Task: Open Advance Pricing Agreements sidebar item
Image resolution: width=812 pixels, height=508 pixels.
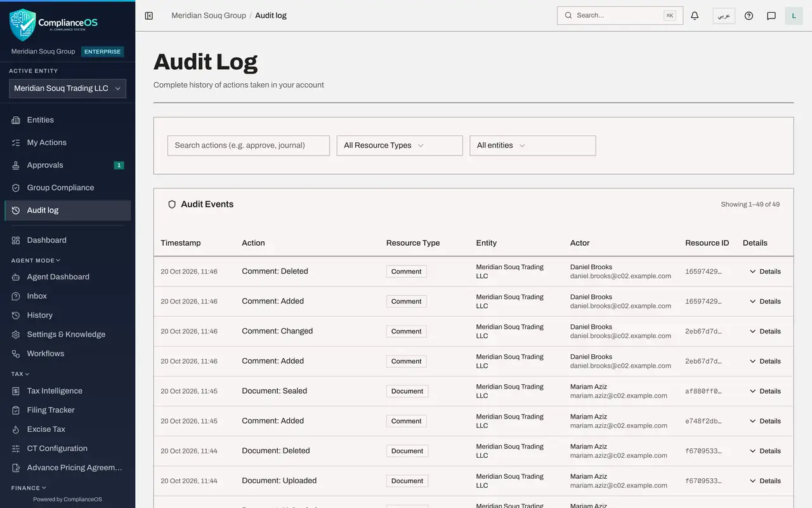Action: click(68, 467)
